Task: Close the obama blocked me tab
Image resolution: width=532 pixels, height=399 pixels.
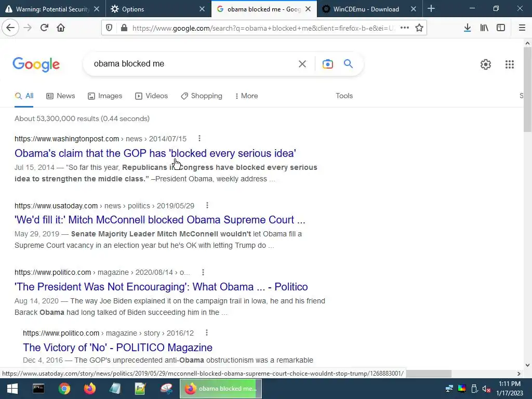Action: click(308, 9)
